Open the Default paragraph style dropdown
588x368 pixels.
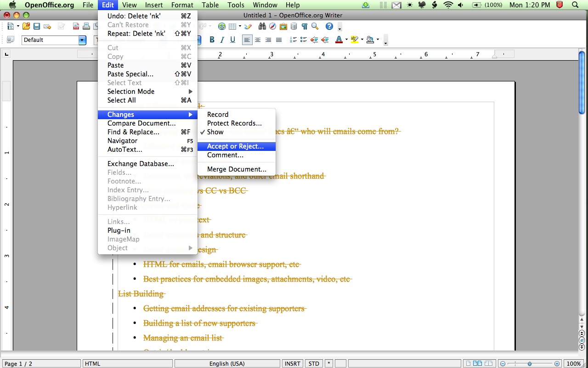(82, 40)
